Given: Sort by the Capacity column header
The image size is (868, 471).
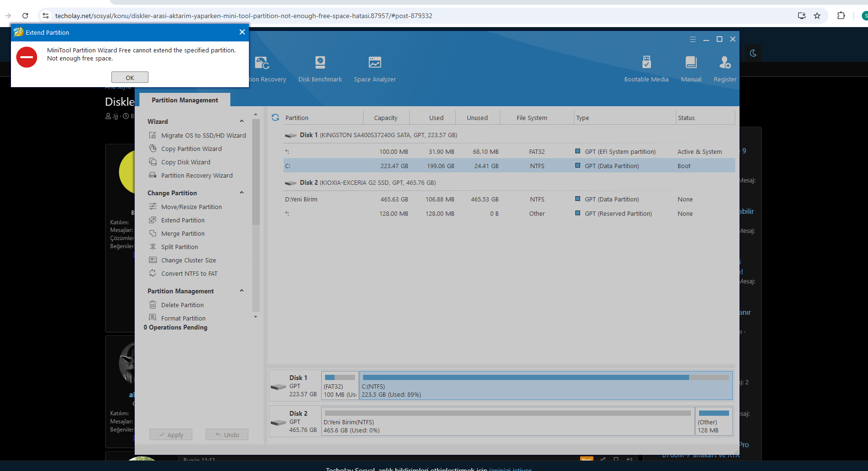Looking at the screenshot, I should click(x=385, y=118).
